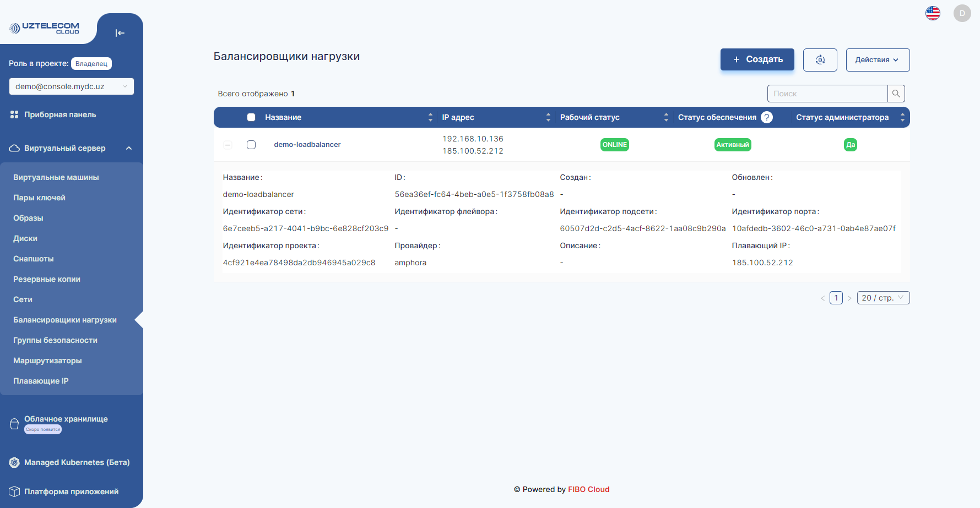
Task: Open Балансировщики нагрузки menu item
Action: [x=64, y=319]
